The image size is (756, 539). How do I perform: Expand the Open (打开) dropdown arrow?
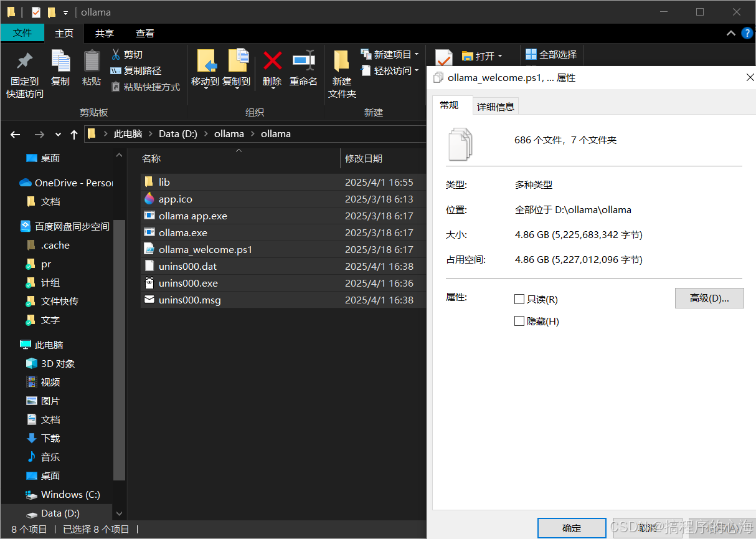[500, 56]
